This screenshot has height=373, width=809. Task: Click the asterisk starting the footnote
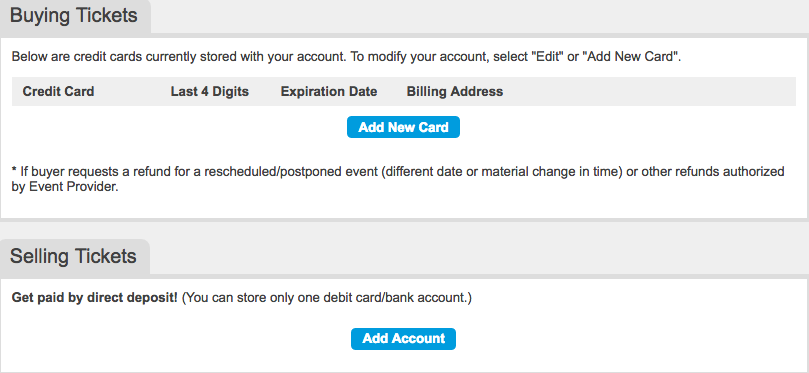pos(14,170)
